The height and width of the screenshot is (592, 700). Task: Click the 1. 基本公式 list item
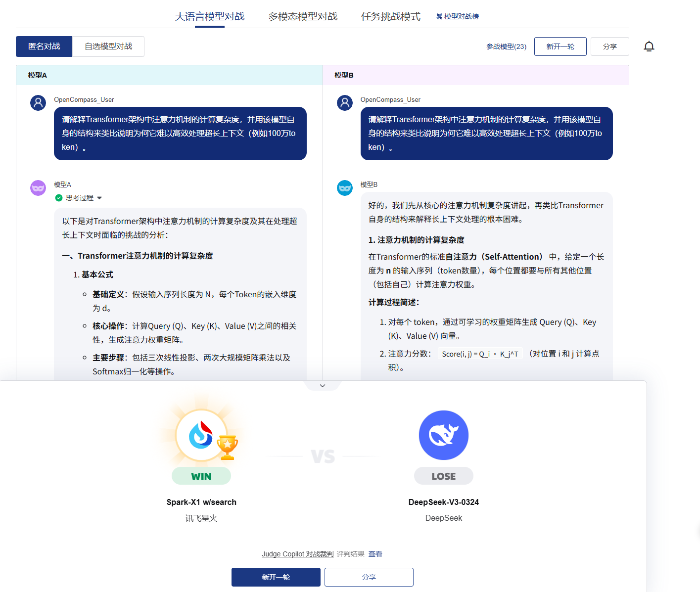click(x=93, y=274)
